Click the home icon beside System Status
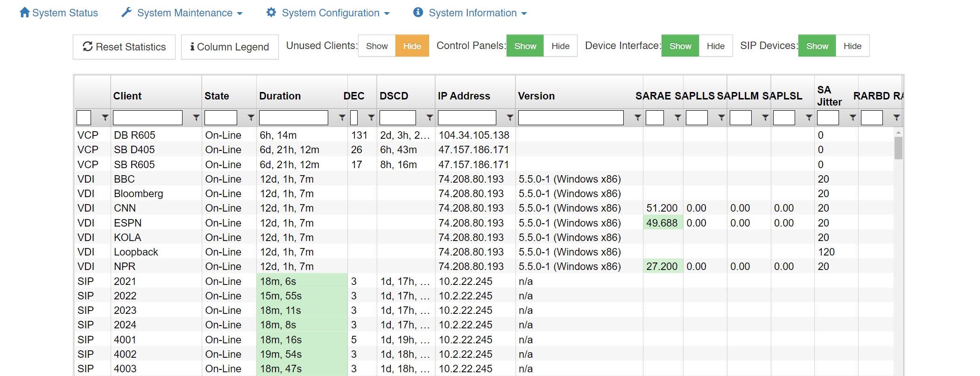This screenshot has width=980, height=376. [25, 13]
